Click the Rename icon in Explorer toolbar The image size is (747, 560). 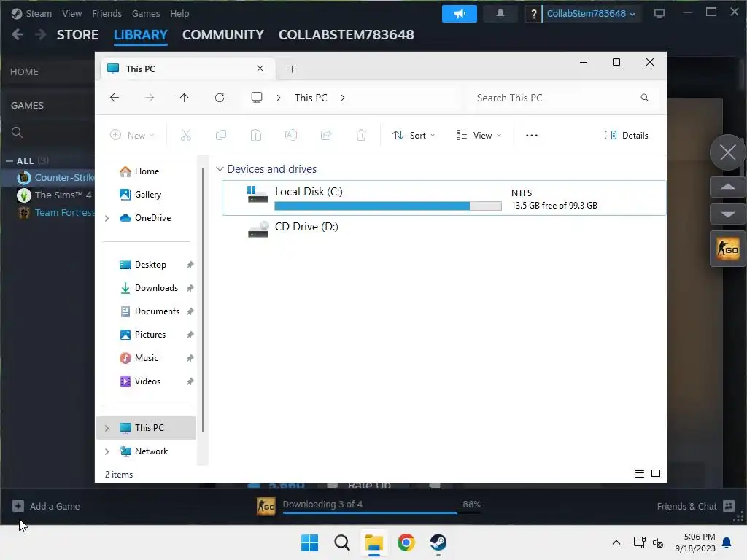[x=291, y=135]
